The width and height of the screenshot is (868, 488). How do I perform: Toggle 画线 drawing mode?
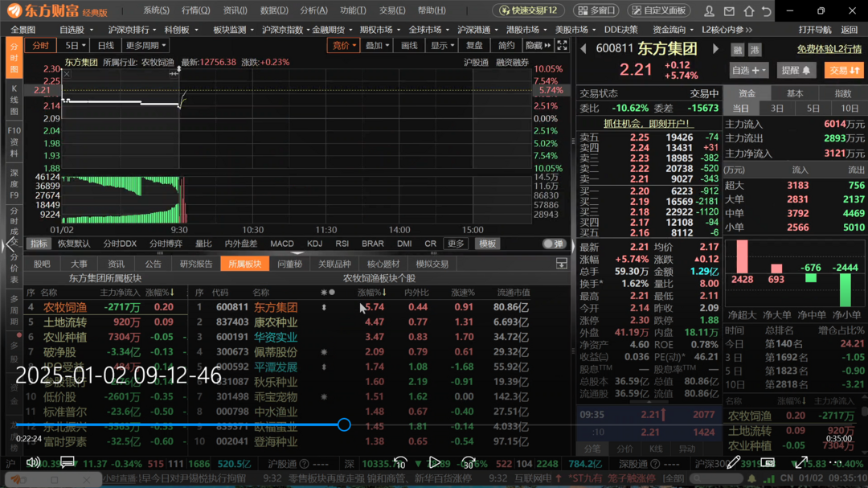point(409,45)
